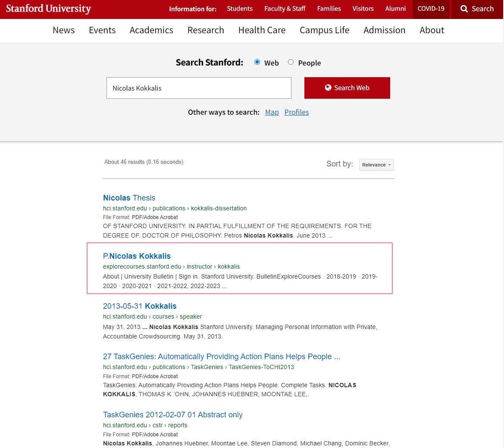Screen dimensions: 504x448
Task: Go to Admission page
Action: tap(385, 30)
